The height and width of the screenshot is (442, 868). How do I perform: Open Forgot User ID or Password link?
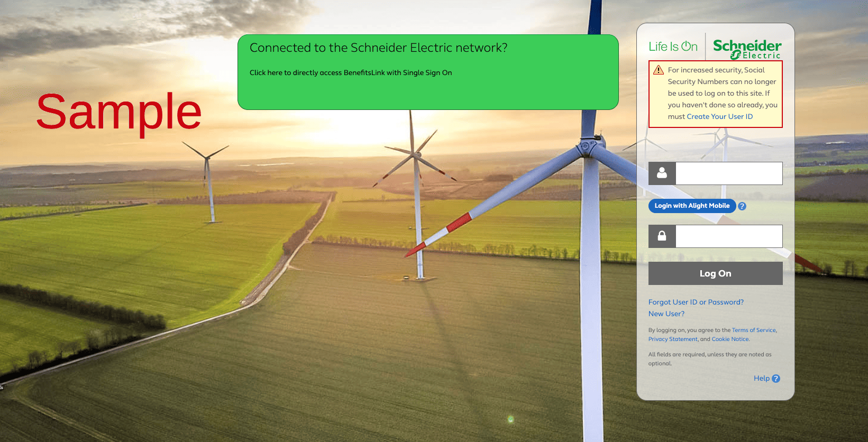(x=696, y=302)
